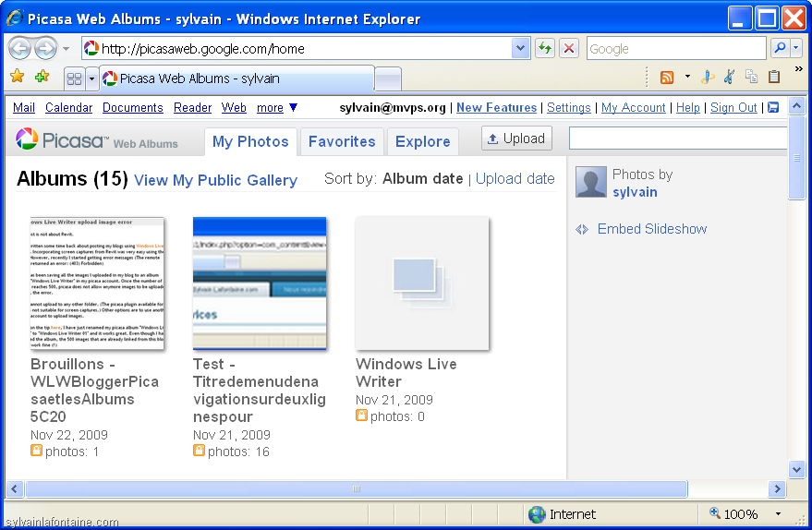Open the sylvain profile name link

point(635,192)
